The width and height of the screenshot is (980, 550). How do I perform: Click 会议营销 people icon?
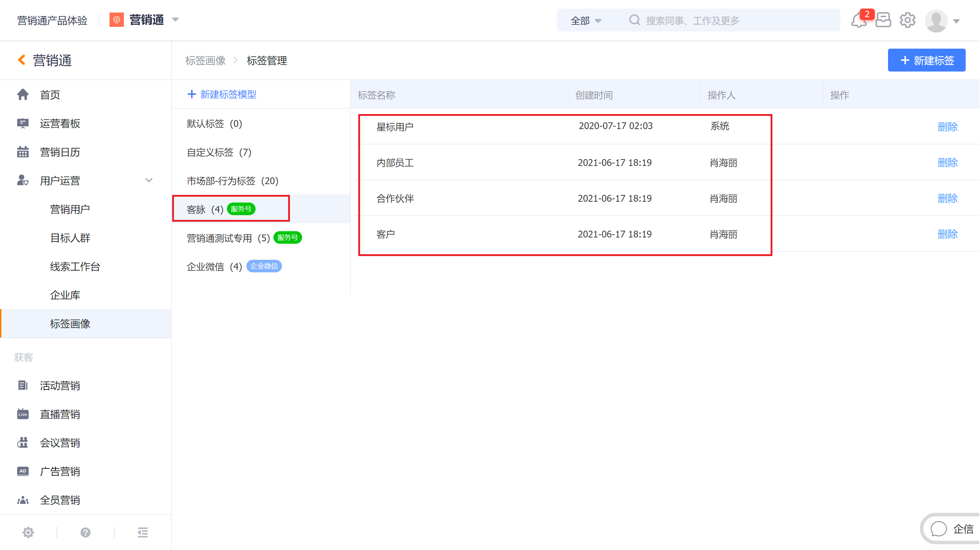(x=23, y=442)
